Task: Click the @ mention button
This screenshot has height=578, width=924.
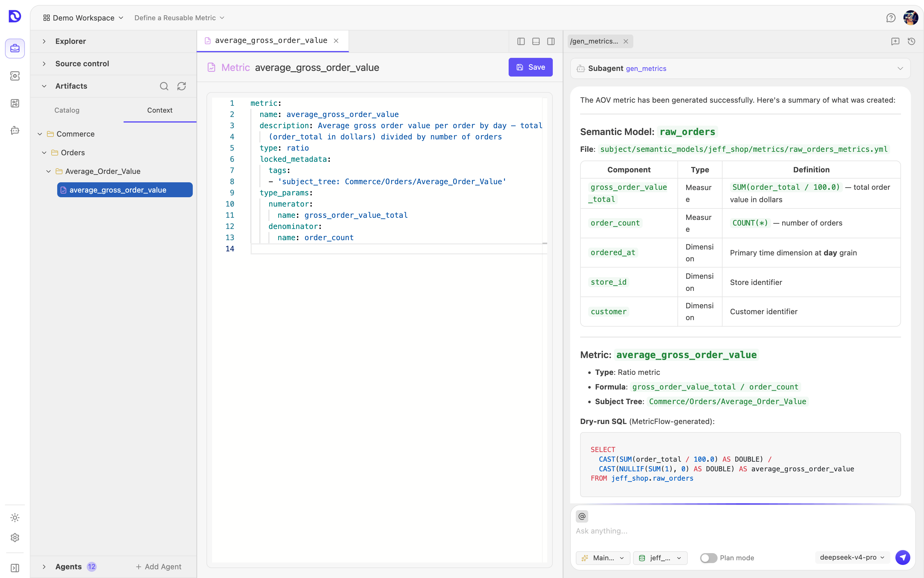Action: [582, 516]
